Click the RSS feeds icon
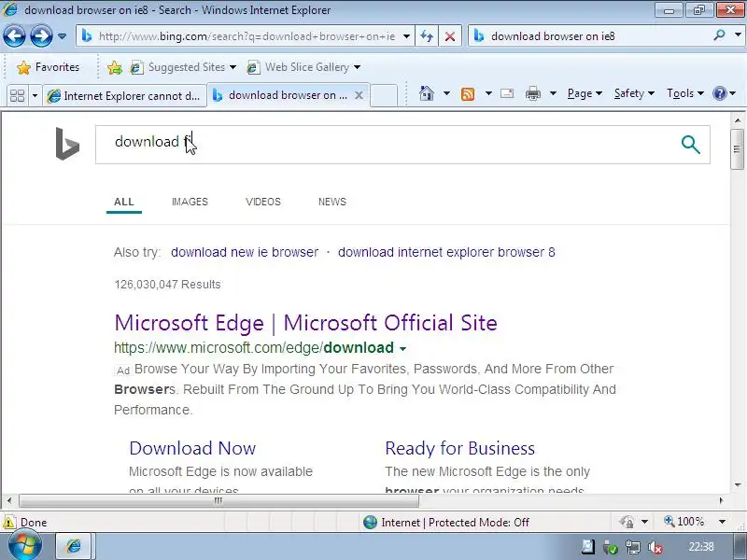 tap(468, 94)
